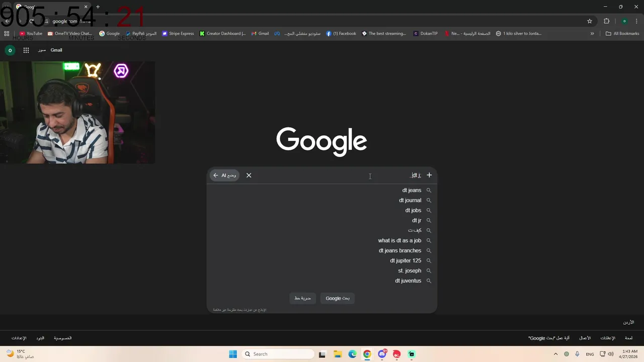Open the Gmail link on Google page
The height and width of the screenshot is (362, 644).
tap(56, 50)
